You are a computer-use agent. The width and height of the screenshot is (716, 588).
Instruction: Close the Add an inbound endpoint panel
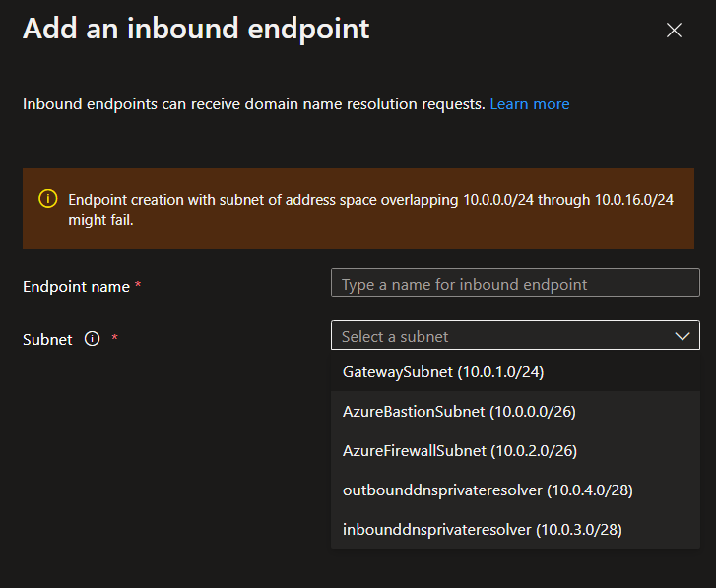[674, 31]
